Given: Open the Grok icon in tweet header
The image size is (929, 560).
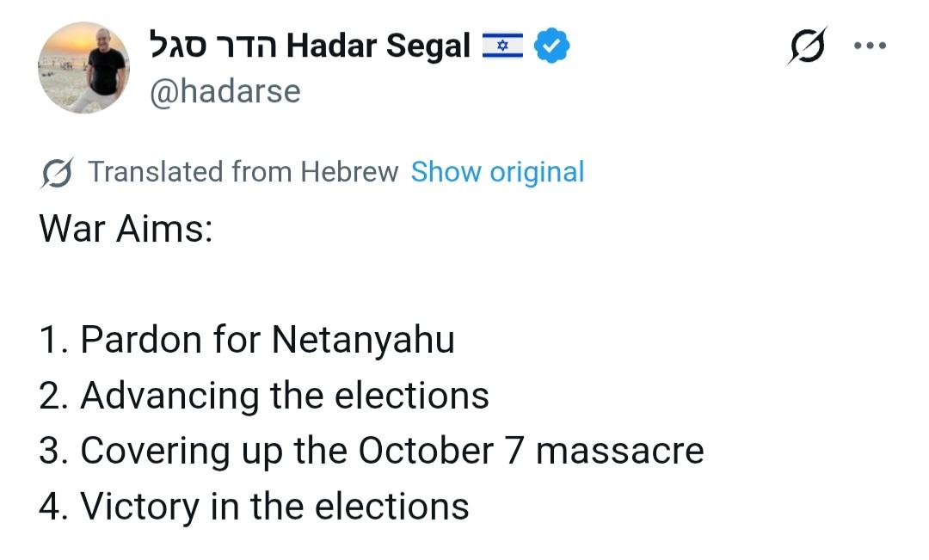Looking at the screenshot, I should (807, 46).
